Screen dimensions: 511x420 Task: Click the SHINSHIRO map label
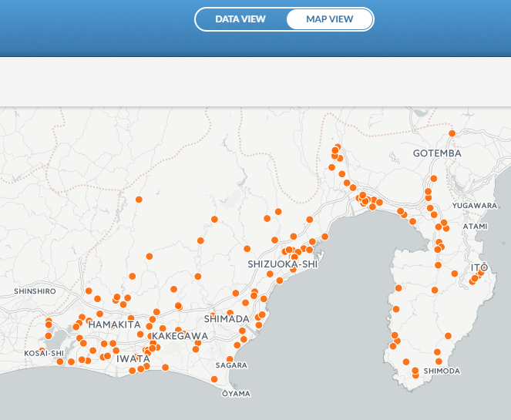35,291
